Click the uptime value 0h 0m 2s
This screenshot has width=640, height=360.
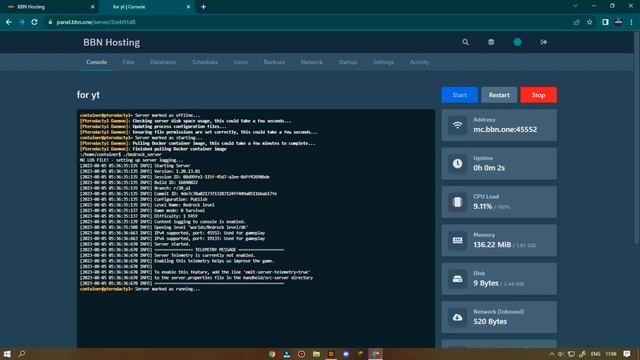(x=489, y=168)
